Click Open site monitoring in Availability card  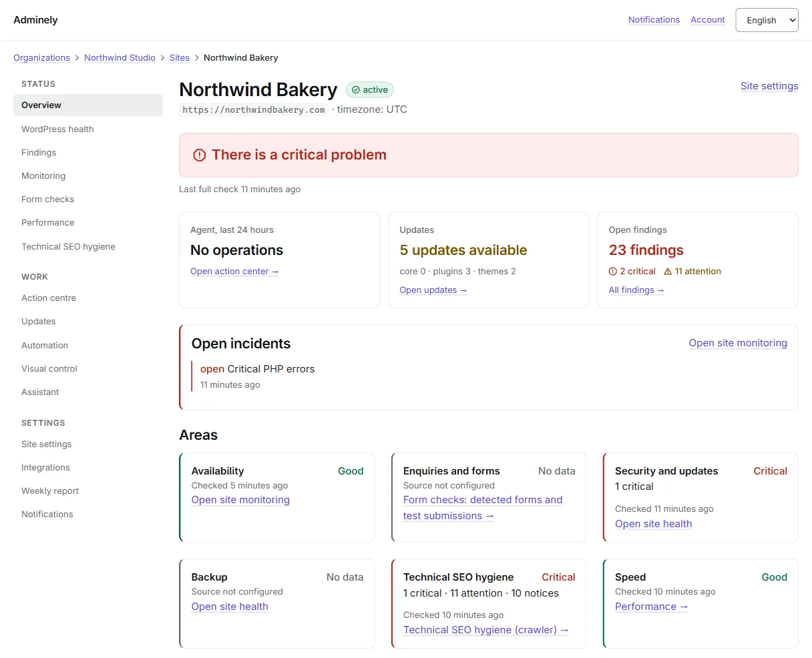tap(240, 500)
